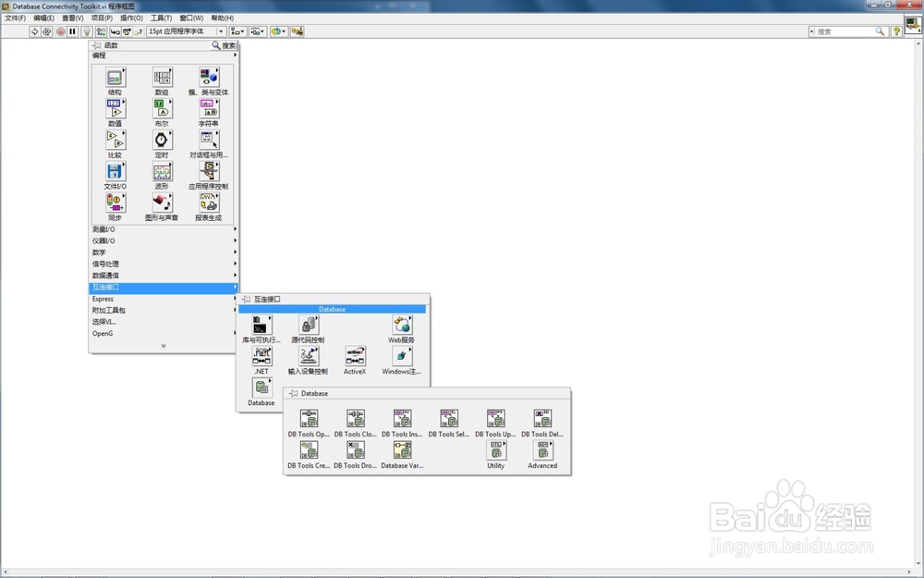Open the Distribute Objects dropdown
The image size is (924, 578).
pyautogui.click(x=258, y=31)
